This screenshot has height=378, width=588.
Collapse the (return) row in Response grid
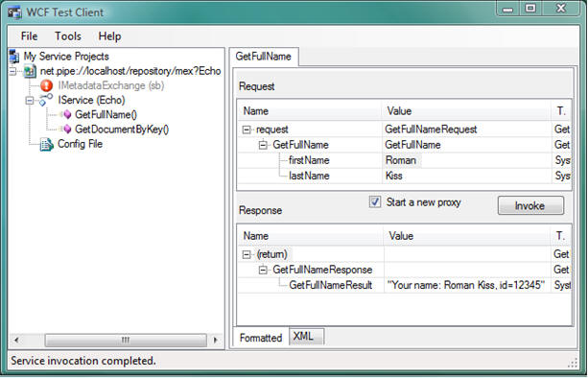click(x=247, y=254)
